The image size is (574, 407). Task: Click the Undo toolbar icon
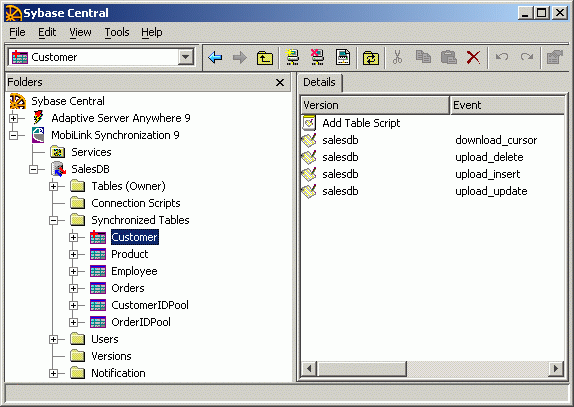502,57
